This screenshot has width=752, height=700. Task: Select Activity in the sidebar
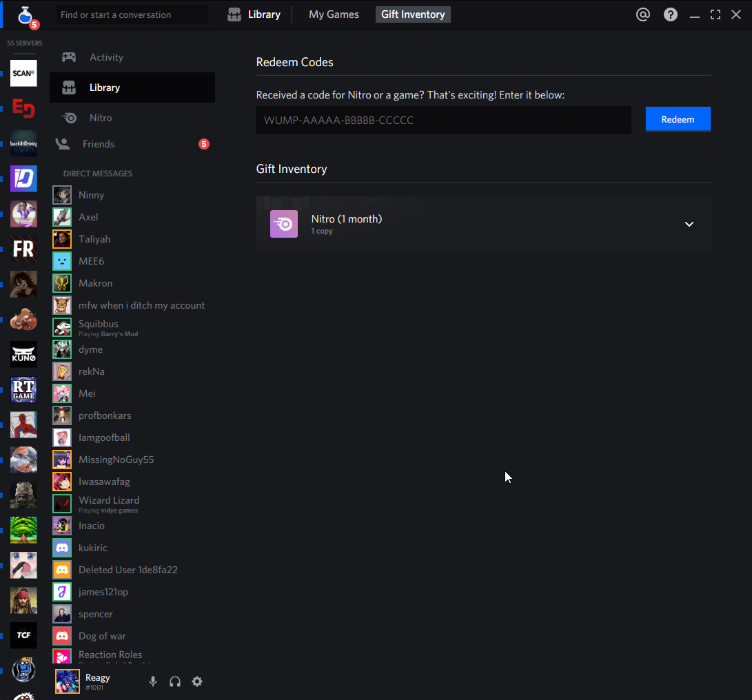coord(132,57)
